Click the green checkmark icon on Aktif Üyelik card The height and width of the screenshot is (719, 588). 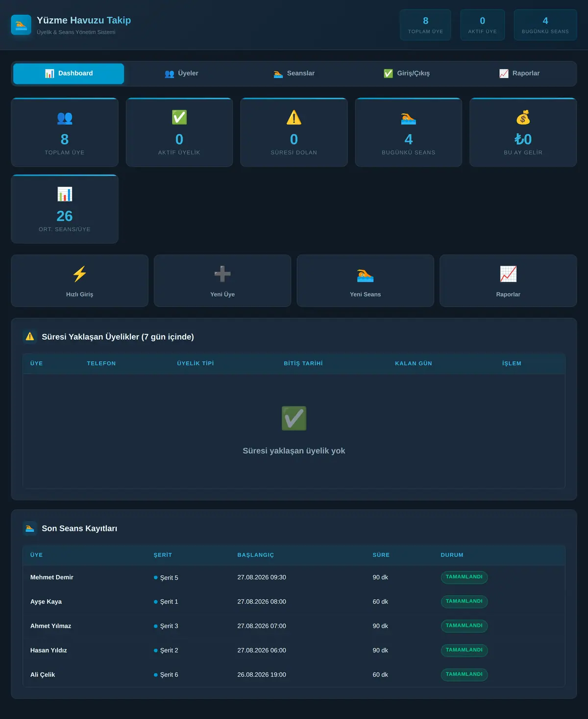coord(179,118)
